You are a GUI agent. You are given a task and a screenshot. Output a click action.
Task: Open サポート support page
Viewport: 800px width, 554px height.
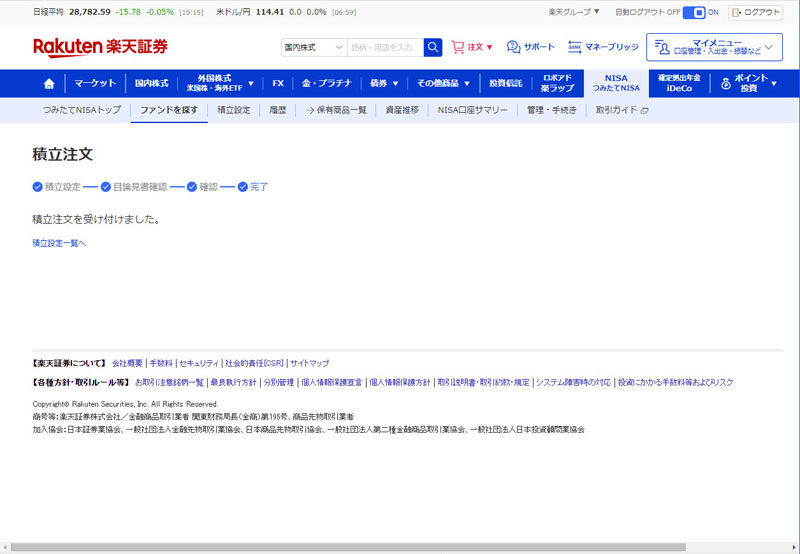530,47
